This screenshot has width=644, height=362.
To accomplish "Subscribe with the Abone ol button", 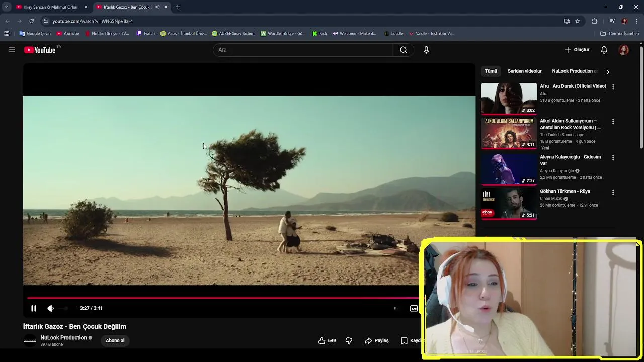I will click(x=115, y=340).
